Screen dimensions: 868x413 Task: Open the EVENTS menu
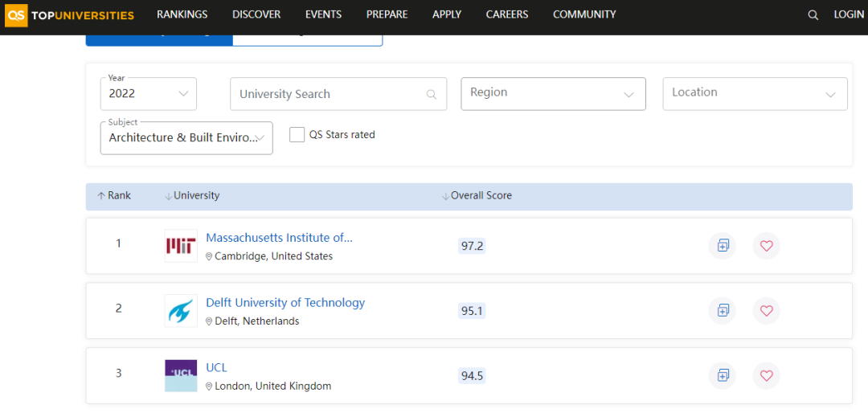(323, 15)
